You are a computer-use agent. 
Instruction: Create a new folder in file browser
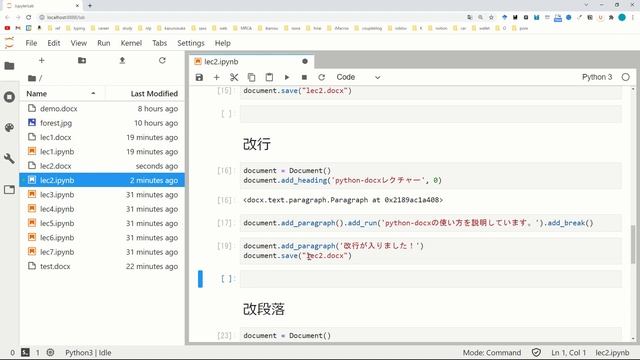click(x=82, y=60)
